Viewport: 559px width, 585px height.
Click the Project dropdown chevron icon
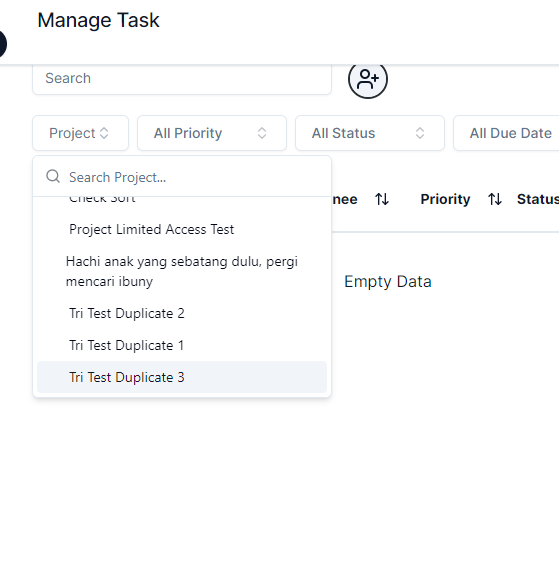[x=104, y=133]
